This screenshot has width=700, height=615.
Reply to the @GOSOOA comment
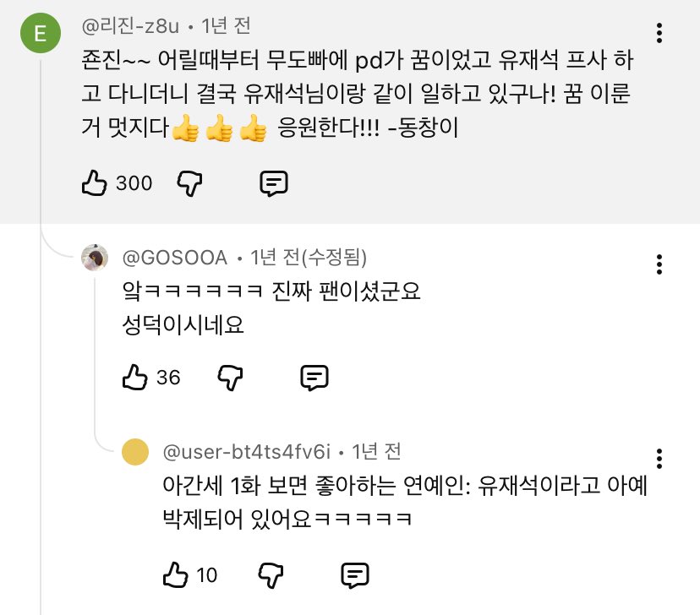coord(314,377)
